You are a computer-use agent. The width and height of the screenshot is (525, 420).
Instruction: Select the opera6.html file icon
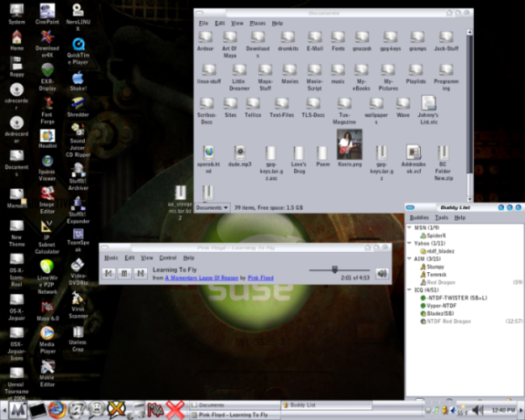click(208, 153)
